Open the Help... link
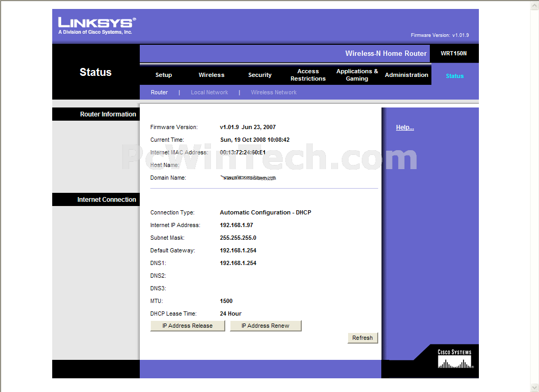 (x=405, y=128)
